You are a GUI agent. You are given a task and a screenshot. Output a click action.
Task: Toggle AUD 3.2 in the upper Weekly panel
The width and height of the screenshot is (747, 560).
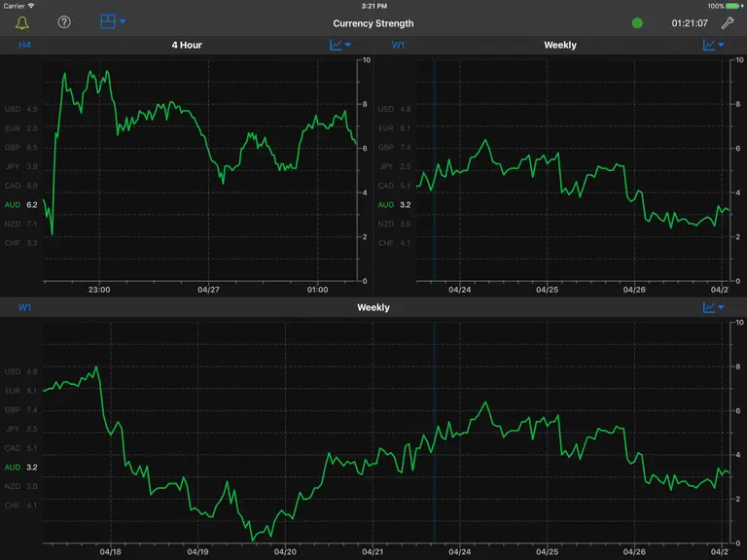click(395, 205)
